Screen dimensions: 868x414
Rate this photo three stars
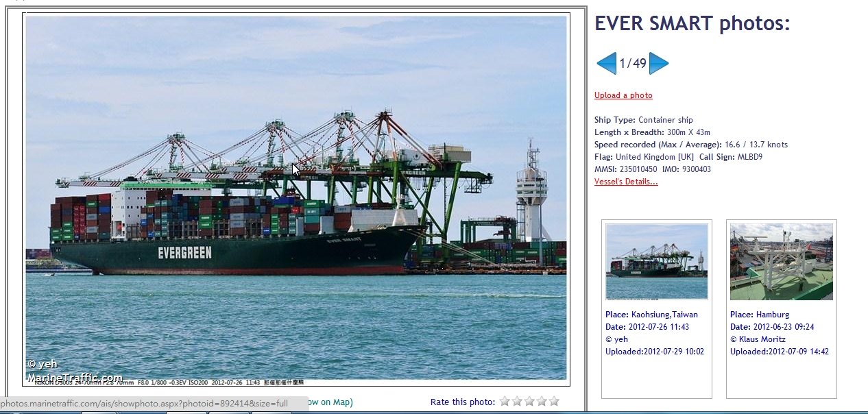(x=529, y=401)
